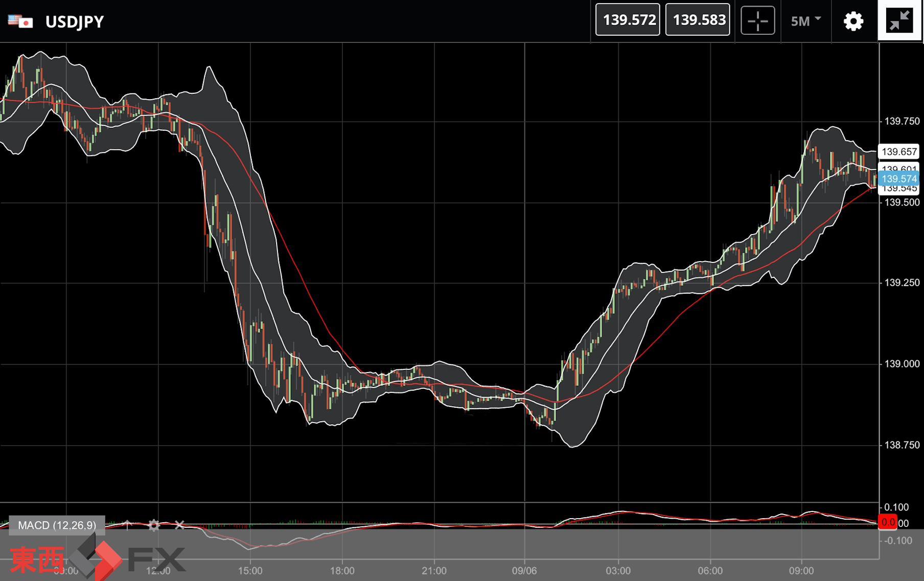
Task: Click the 09/06 date marker on the time axis
Action: point(524,571)
